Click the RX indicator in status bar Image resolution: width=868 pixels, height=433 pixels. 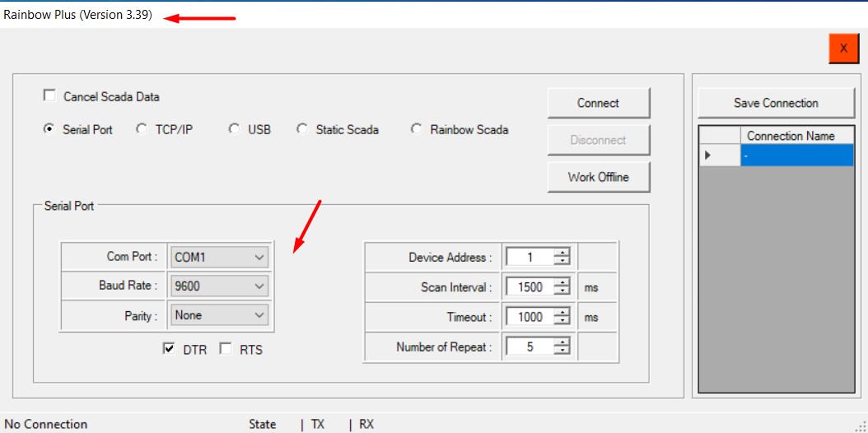click(x=366, y=424)
